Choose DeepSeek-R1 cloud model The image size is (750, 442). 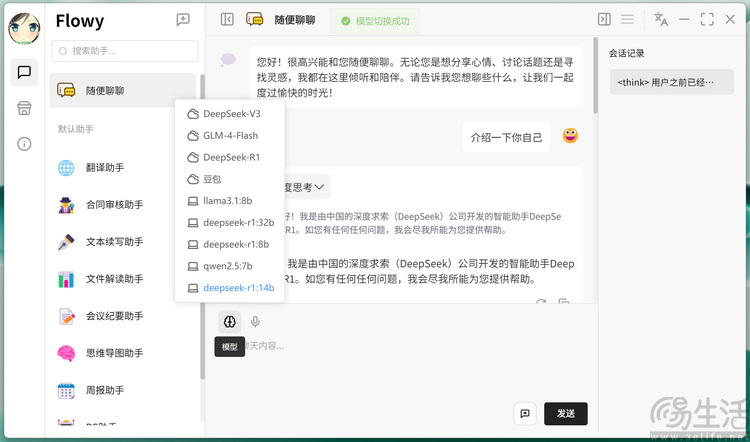click(x=230, y=157)
